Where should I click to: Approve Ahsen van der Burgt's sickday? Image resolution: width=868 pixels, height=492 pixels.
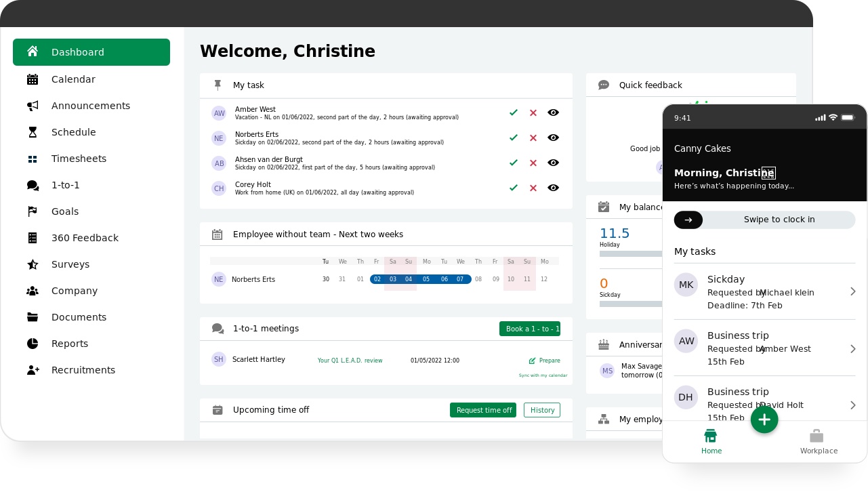click(x=514, y=163)
